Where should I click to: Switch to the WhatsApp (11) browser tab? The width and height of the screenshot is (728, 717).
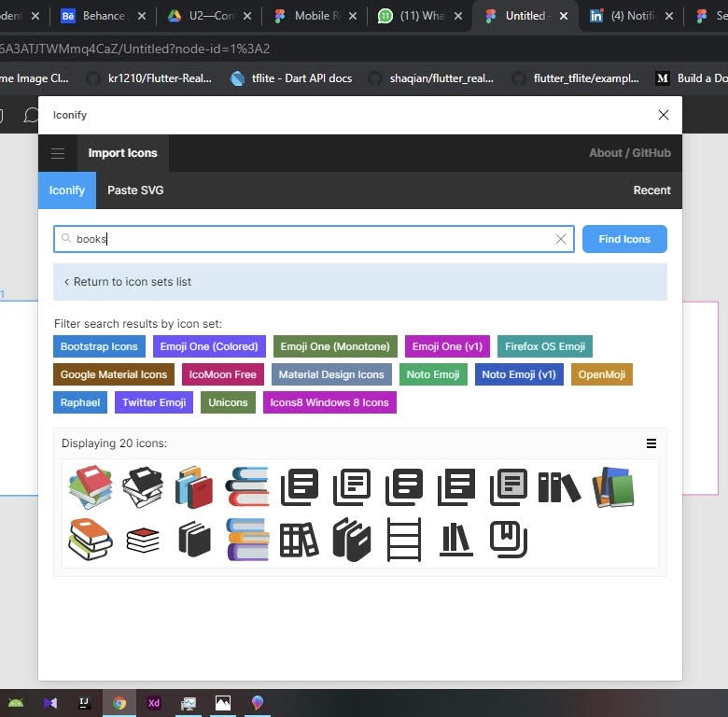420,16
